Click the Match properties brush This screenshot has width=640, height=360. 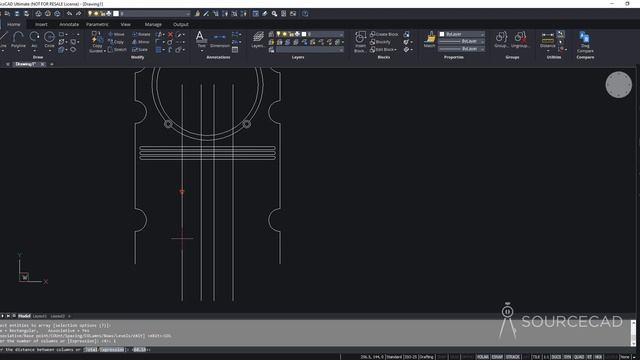(x=429, y=40)
